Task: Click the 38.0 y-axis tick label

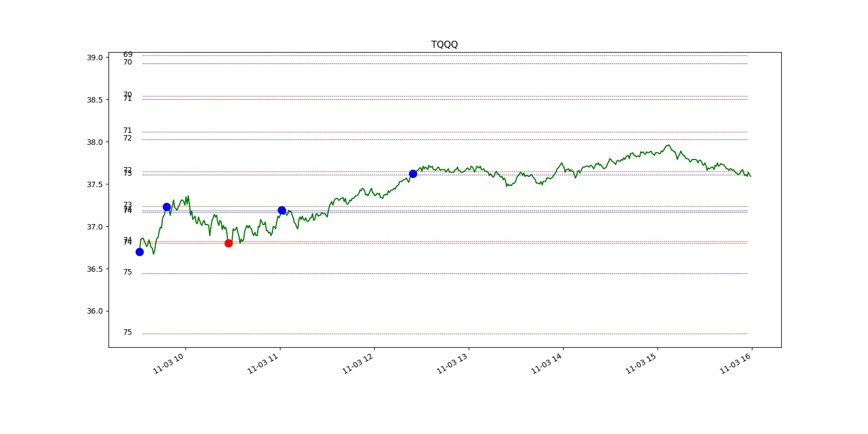Action: (94, 142)
